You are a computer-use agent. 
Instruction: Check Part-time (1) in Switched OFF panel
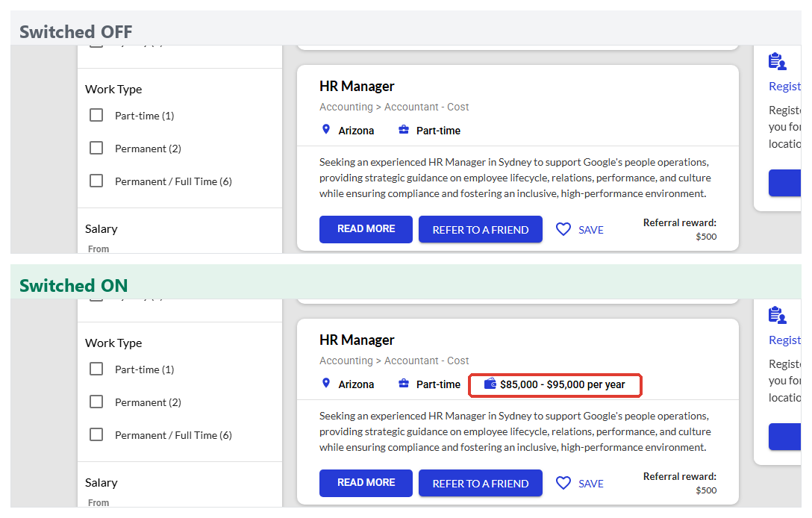pyautogui.click(x=96, y=115)
